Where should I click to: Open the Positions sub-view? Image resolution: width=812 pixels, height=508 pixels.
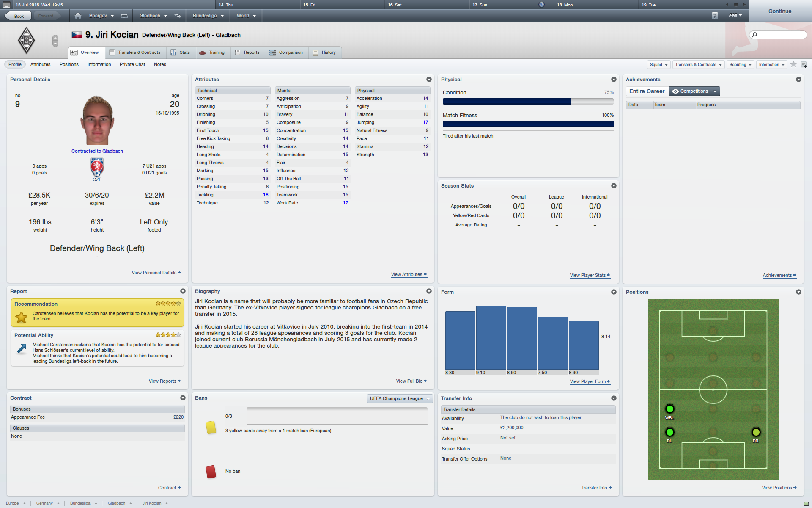[69, 64]
